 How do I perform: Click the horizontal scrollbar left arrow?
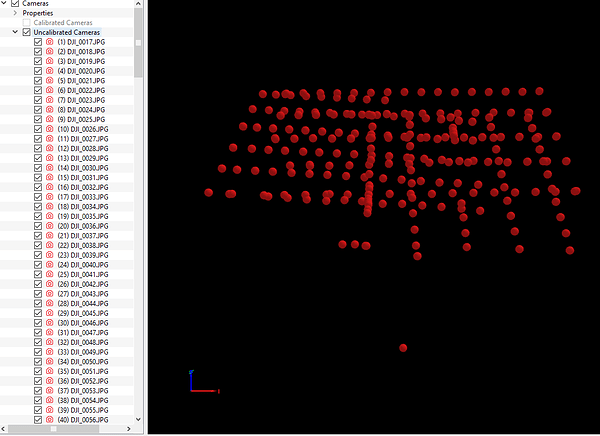3,429
